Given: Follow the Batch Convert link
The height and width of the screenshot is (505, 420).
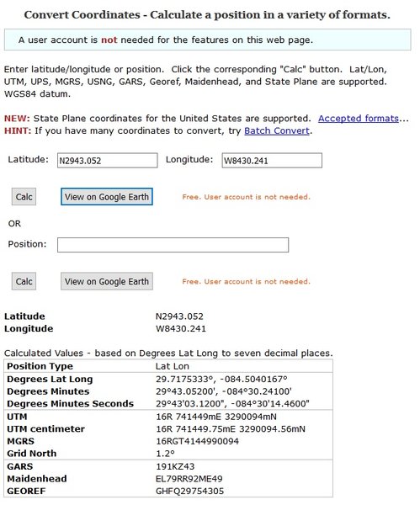Looking at the screenshot, I should click(x=277, y=130).
